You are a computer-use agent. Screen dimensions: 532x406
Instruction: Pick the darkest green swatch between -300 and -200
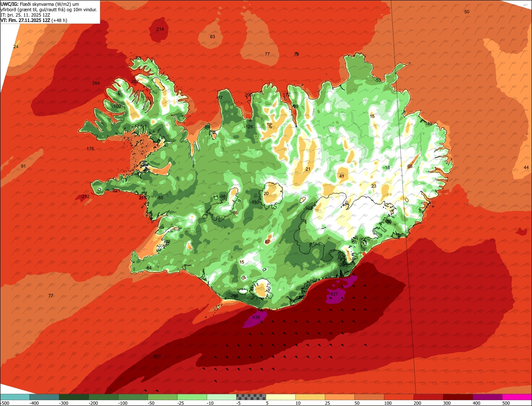[x=74, y=397]
